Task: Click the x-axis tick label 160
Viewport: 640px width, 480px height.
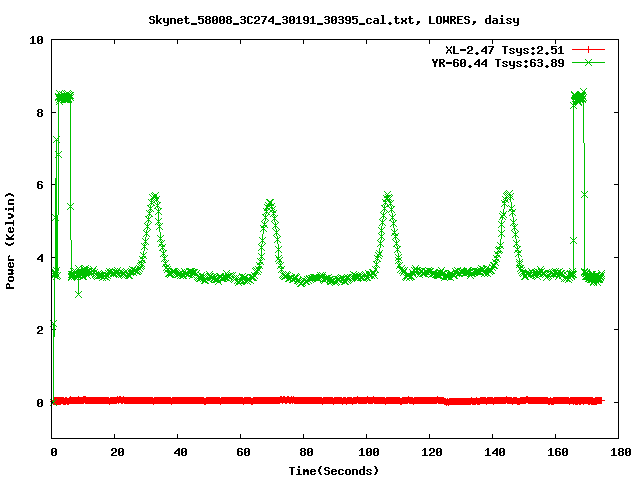Action: pos(558,452)
